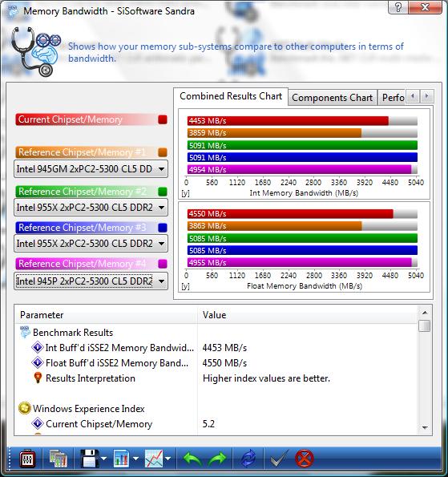Switch to Components Chart tab
Screen dimensions: 448x477
332,98
